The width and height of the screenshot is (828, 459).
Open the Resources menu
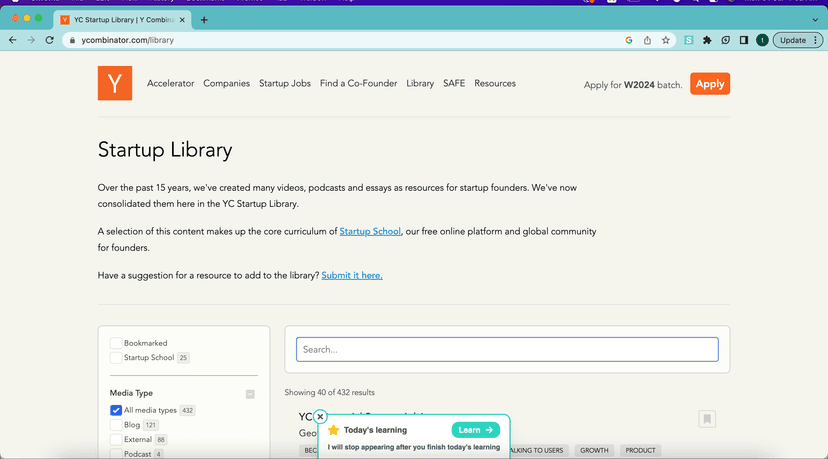495,83
